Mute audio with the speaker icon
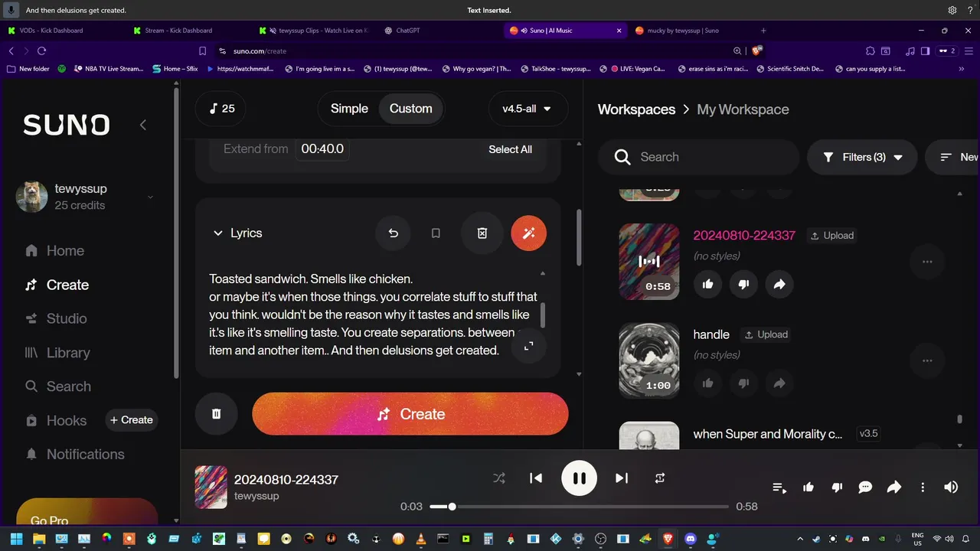 tap(951, 487)
